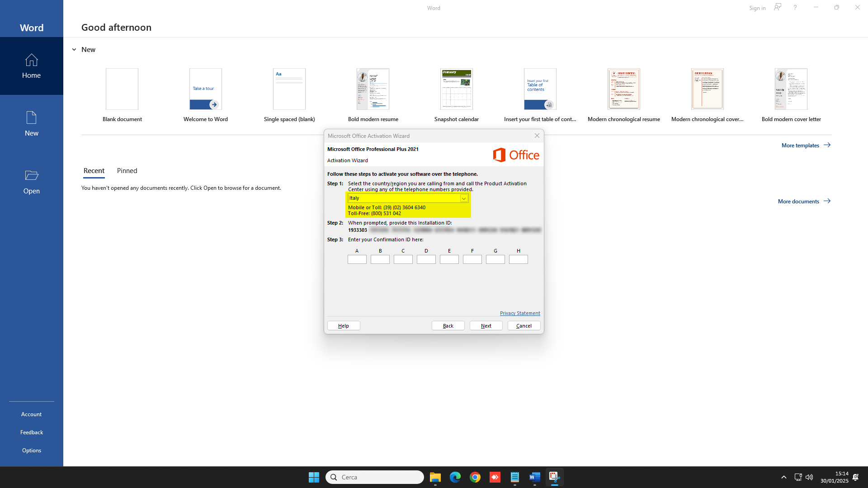Click the Help question mark icon in title bar
The height and width of the screenshot is (488, 868).
pos(795,8)
